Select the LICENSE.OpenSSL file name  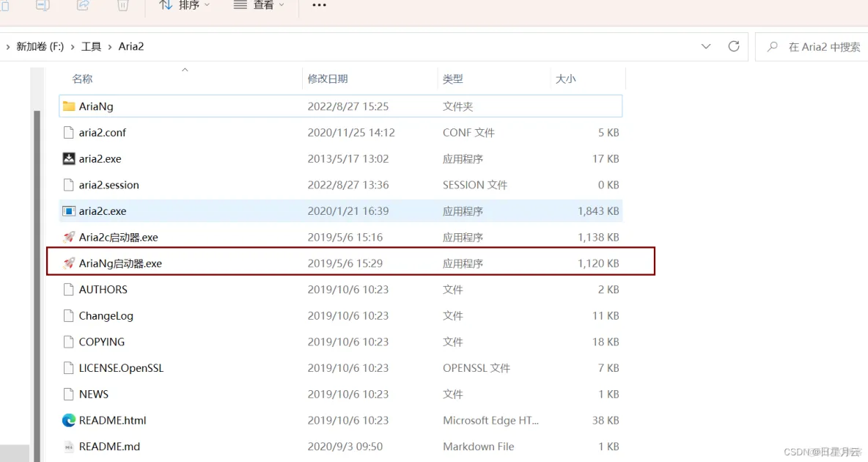121,368
